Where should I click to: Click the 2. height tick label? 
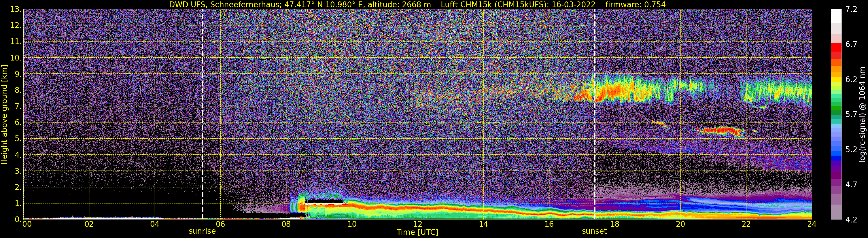pyautogui.click(x=18, y=187)
